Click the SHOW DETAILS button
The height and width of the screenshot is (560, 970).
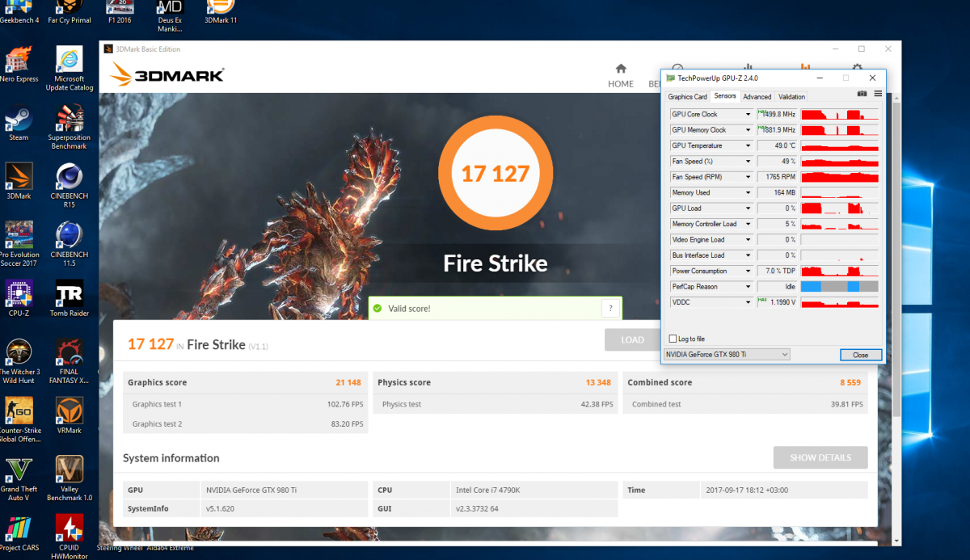pyautogui.click(x=820, y=457)
